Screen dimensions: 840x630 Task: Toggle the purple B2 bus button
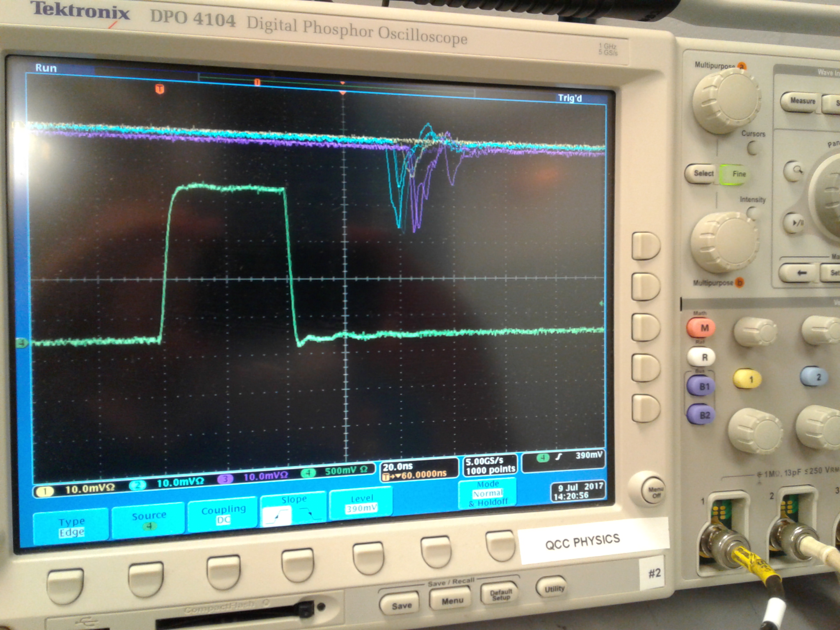click(x=702, y=415)
